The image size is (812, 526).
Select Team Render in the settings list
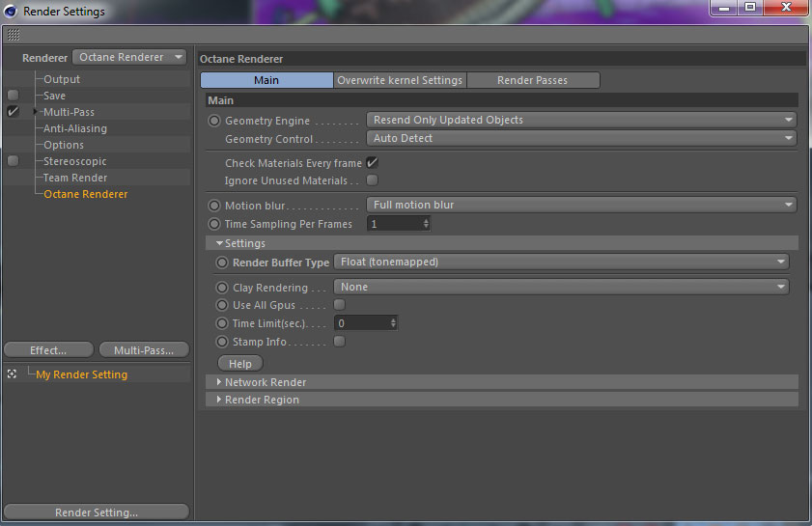click(x=75, y=178)
